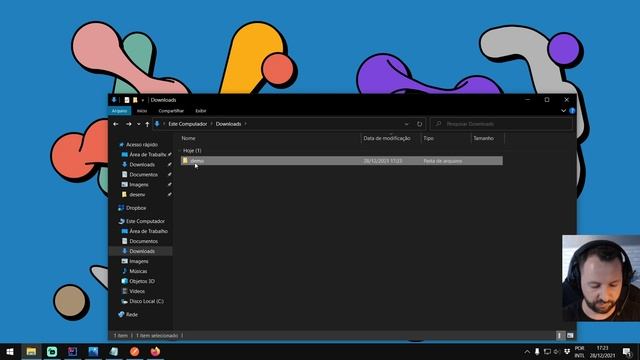Switch to the details view in the status bar
Image resolution: width=640 pixels, height=360 pixels.
tap(560, 336)
